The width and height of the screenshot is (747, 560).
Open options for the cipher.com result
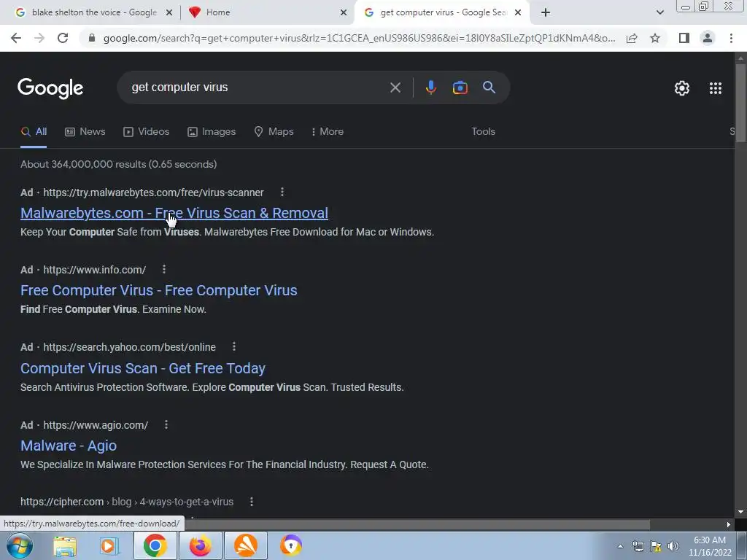251,502
